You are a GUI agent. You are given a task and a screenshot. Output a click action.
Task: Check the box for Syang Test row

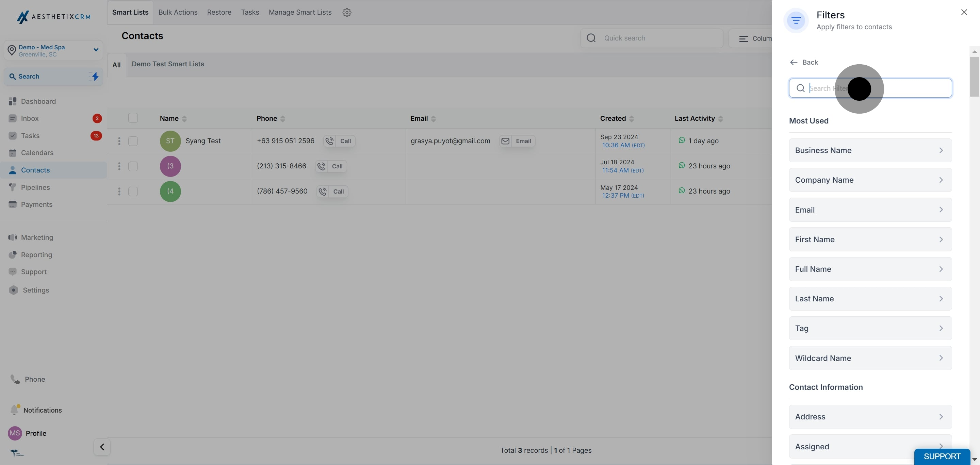pyautogui.click(x=133, y=141)
